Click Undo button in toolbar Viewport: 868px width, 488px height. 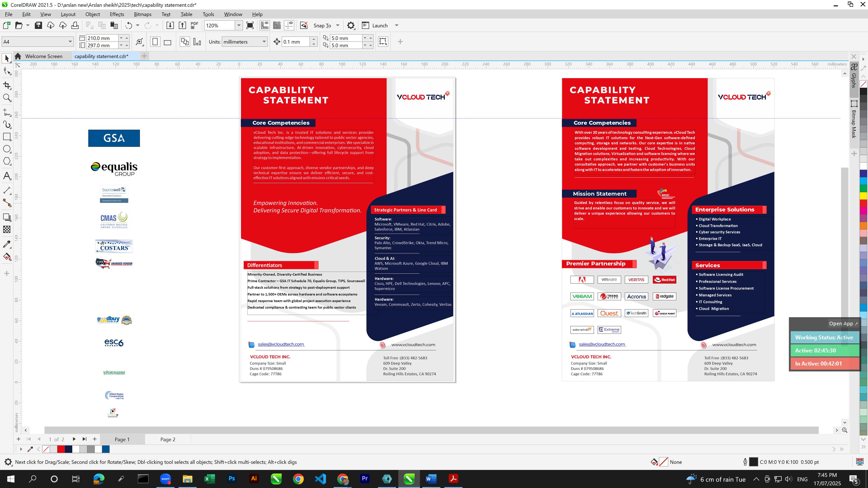[x=128, y=26]
